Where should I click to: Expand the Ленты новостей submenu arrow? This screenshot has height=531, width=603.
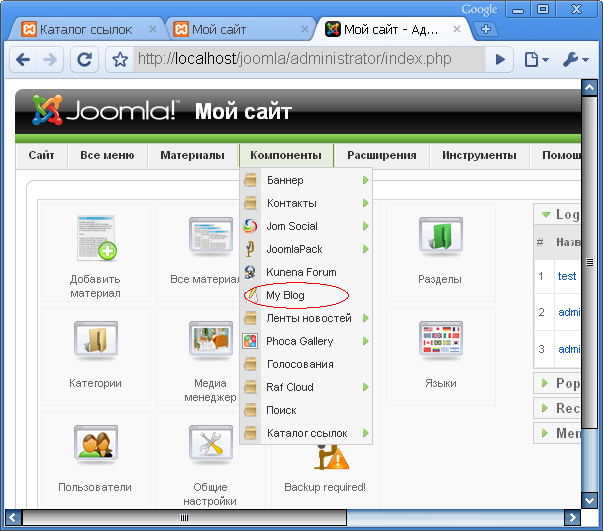365,318
